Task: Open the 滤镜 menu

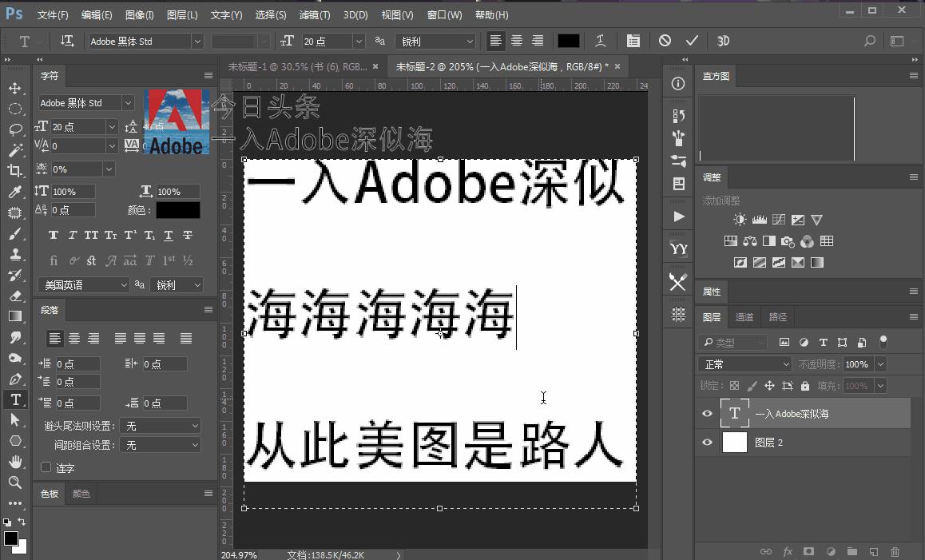Action: 314,14
